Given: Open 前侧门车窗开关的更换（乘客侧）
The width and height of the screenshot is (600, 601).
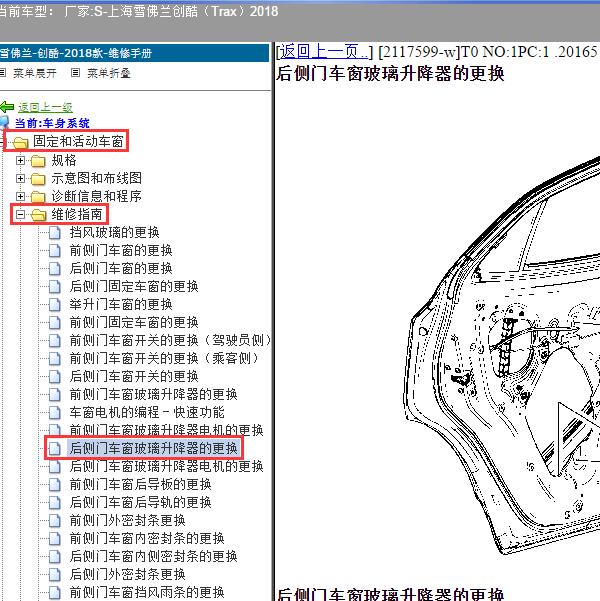Looking at the screenshot, I should [x=164, y=359].
